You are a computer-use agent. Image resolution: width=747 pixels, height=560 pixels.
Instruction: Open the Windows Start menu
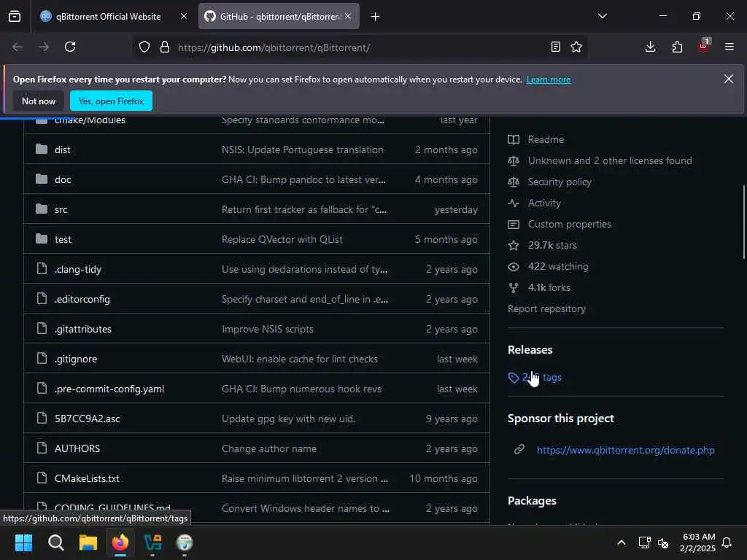tap(23, 542)
